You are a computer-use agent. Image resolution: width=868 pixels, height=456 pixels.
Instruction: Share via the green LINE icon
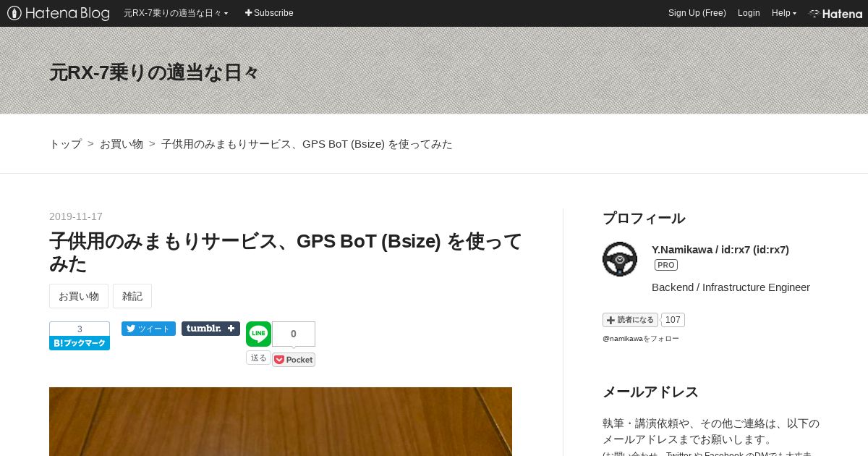click(x=258, y=334)
